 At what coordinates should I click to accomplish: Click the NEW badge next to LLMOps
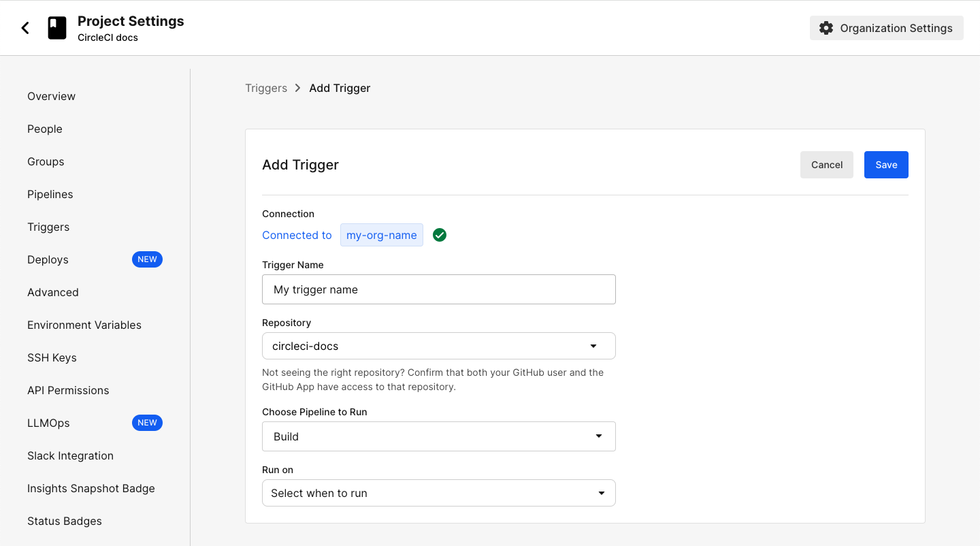pyautogui.click(x=147, y=423)
